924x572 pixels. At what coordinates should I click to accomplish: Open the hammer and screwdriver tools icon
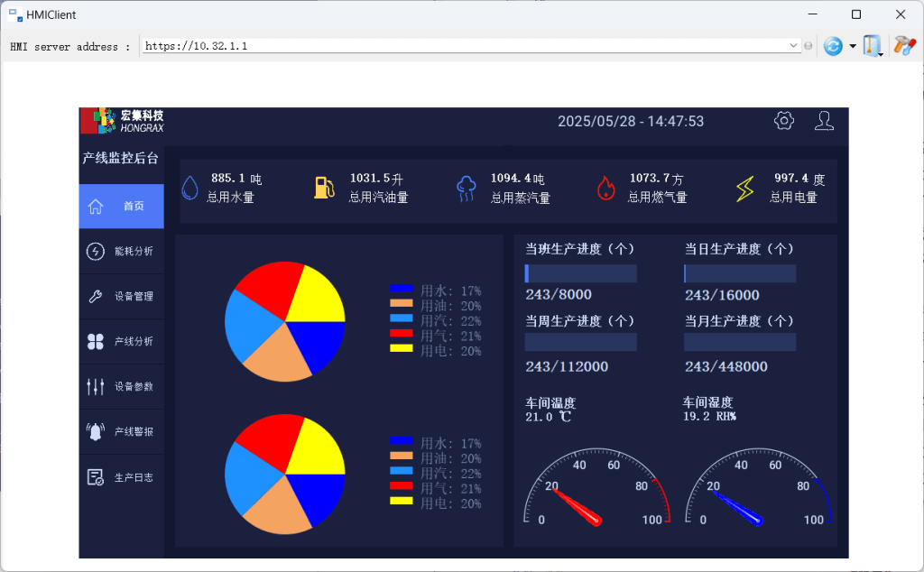[903, 45]
